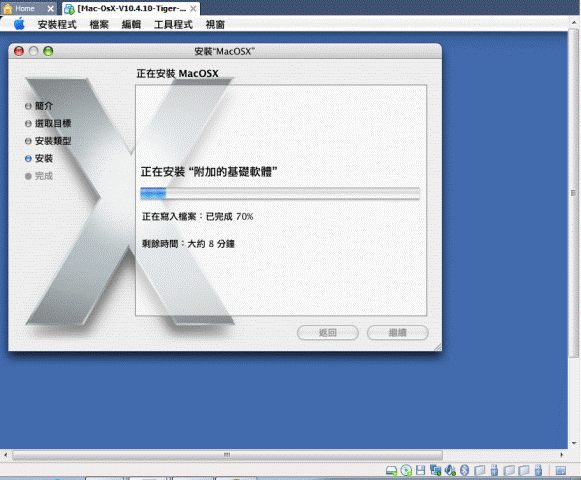Open the Apple menu icon

pos(19,24)
